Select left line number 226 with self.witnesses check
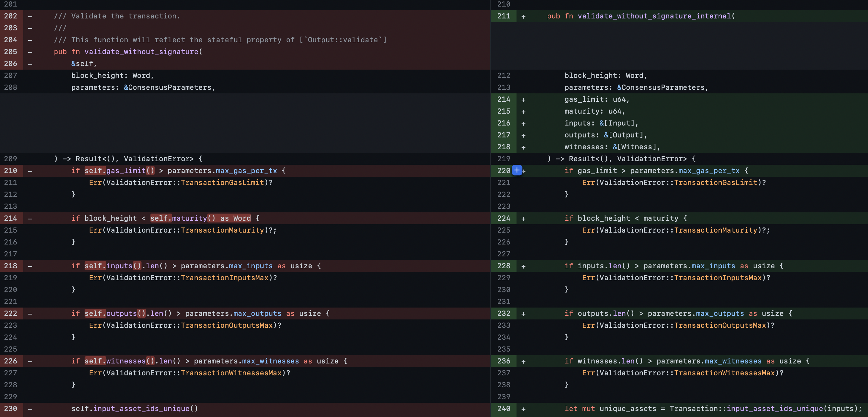The width and height of the screenshot is (868, 417). click(x=10, y=361)
